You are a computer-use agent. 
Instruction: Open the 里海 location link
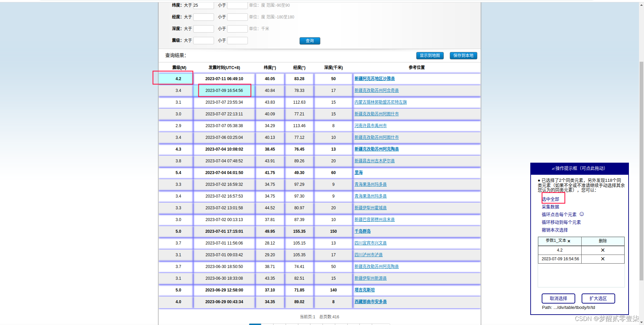point(358,173)
